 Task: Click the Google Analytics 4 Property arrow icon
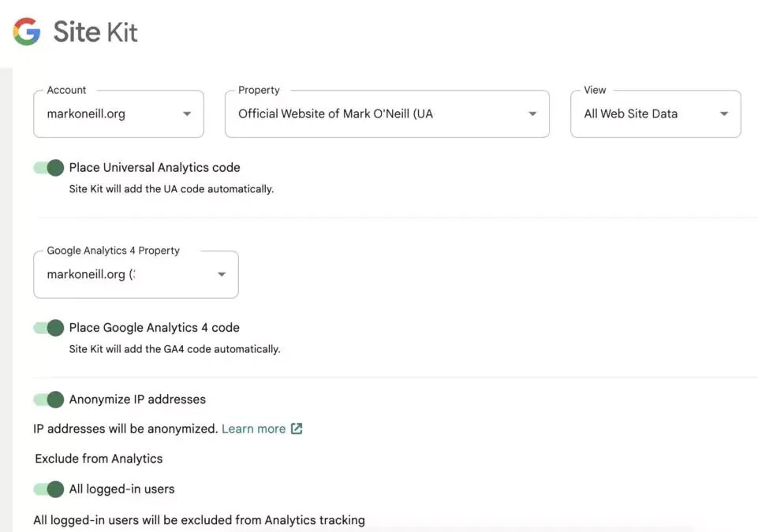click(222, 274)
